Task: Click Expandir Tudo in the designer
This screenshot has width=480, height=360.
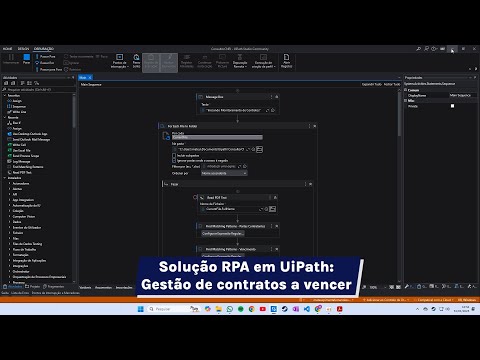Action: (x=372, y=84)
